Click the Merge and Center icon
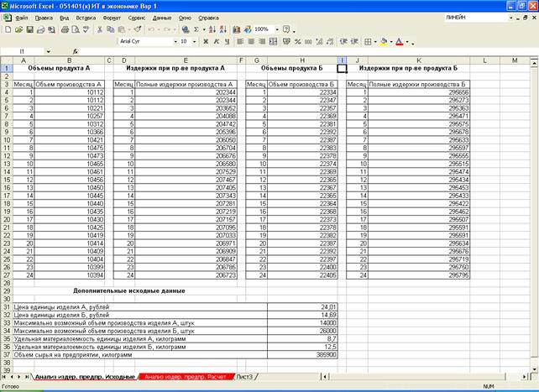This screenshot has width=539, height=392. (273, 41)
